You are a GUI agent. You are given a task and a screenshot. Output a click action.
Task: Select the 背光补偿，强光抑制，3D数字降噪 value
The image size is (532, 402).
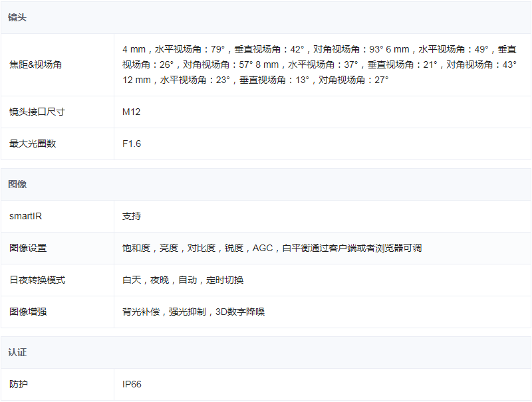(x=194, y=312)
